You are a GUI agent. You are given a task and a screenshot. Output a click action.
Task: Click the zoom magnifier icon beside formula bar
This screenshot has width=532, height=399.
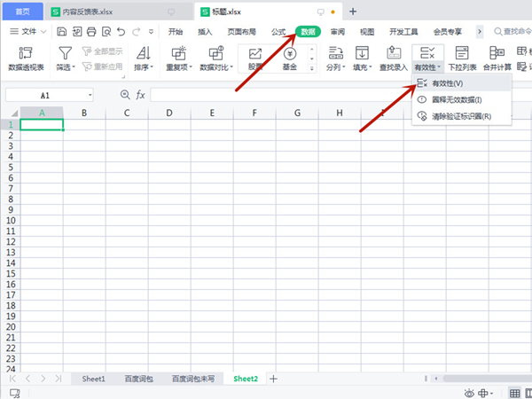tap(125, 94)
